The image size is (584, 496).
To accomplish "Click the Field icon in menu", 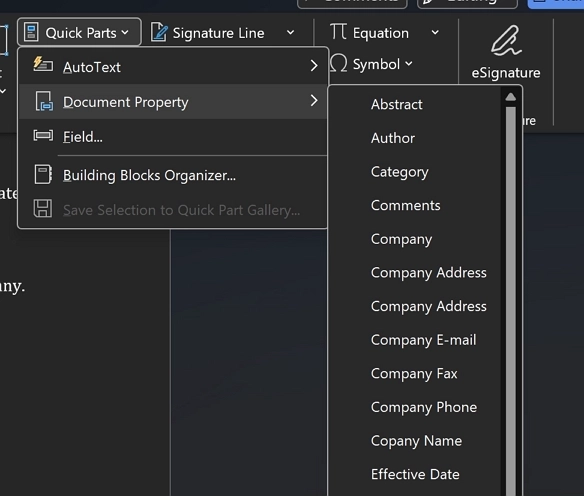I will pos(43,136).
